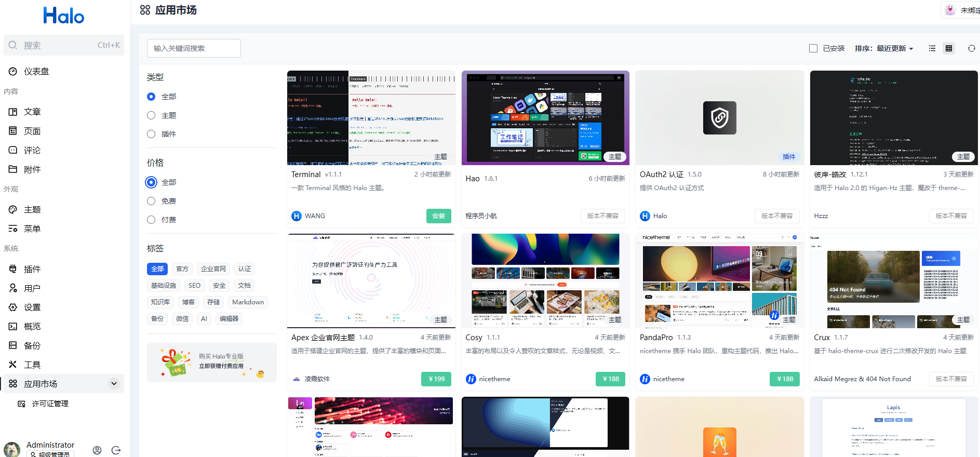Select 全部 radio under 类型
This screenshot has height=457, width=980.
(151, 97)
